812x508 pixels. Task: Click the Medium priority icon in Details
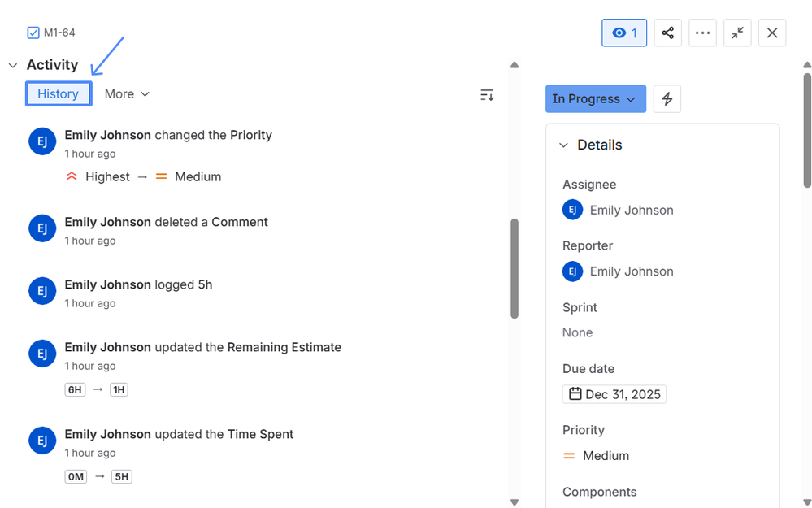[x=569, y=456]
